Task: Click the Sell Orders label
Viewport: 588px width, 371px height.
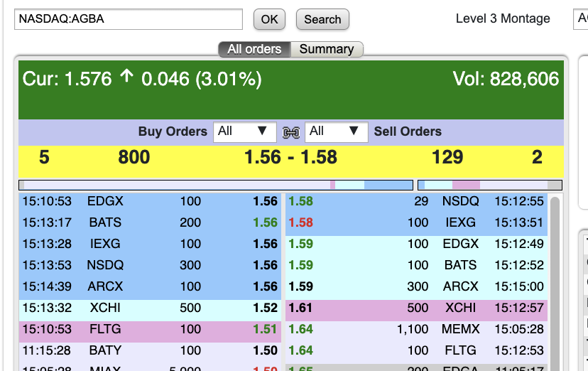Action: pyautogui.click(x=408, y=131)
